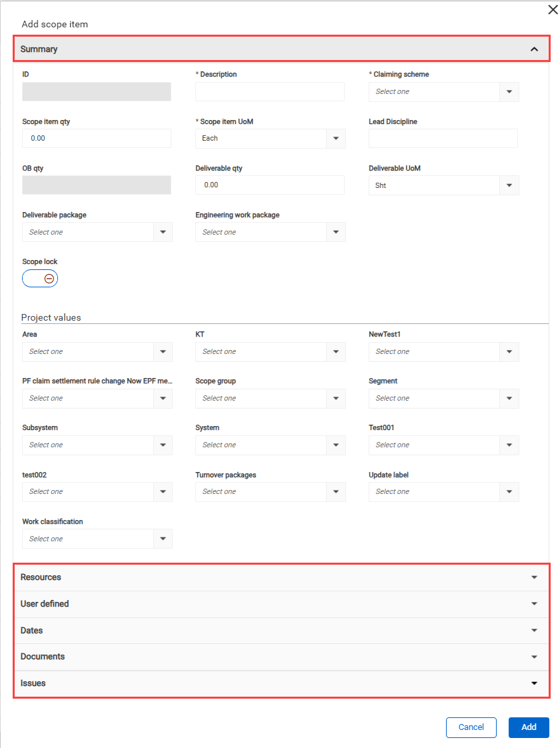
Task: Close the Add scope item dialog
Action: [x=553, y=9]
